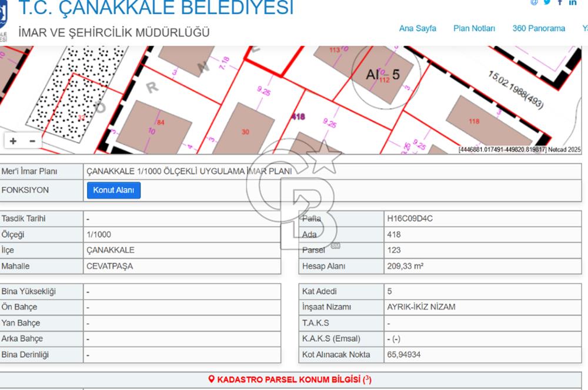
Task: Open the Facebook icon in the header
Action: coord(560,2)
